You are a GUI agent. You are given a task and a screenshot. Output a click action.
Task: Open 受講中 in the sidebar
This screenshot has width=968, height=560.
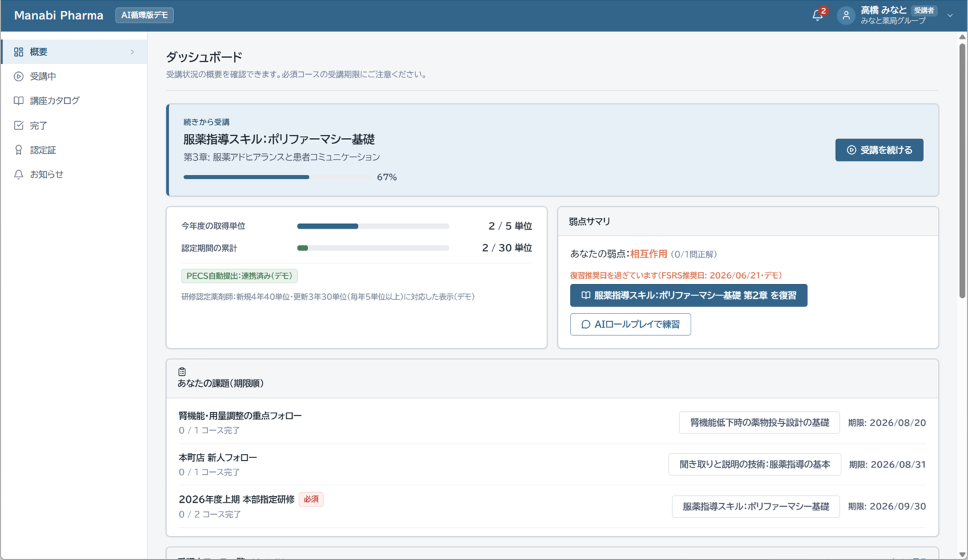(x=74, y=77)
